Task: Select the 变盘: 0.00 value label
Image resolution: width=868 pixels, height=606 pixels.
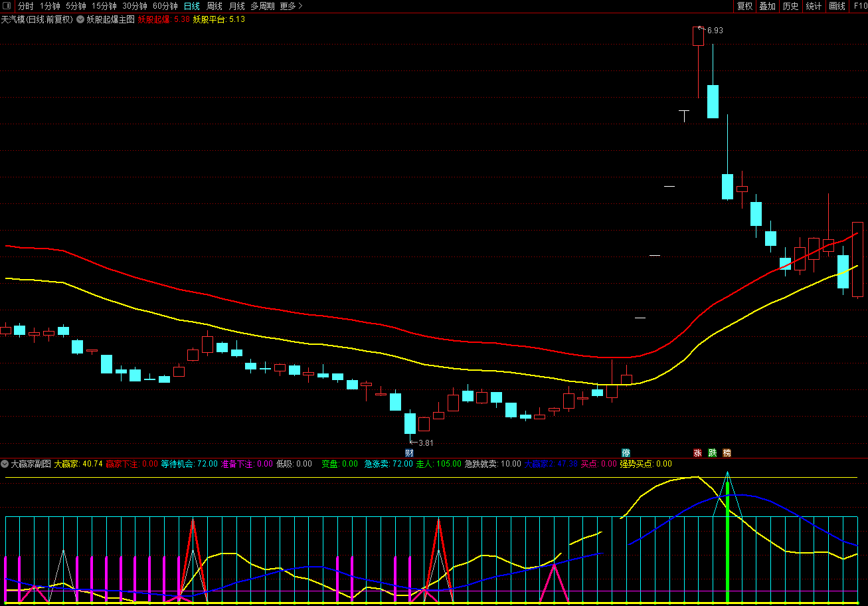Action: coord(339,464)
